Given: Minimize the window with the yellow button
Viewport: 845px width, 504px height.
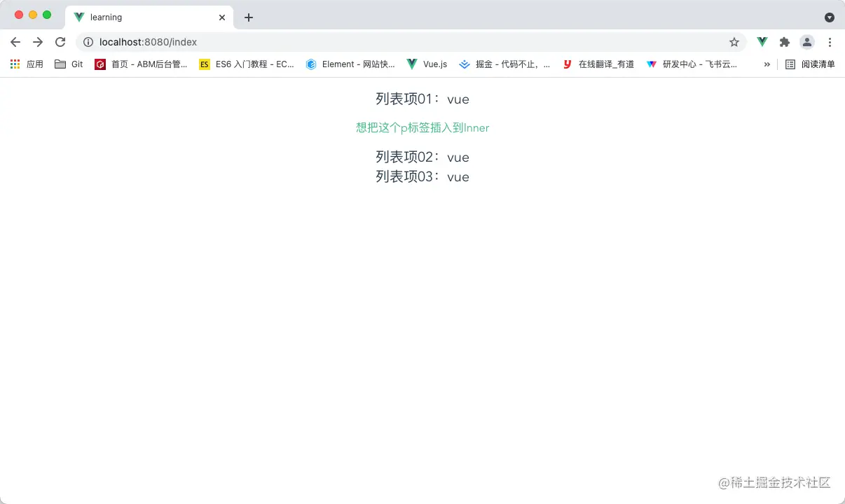Looking at the screenshot, I should click(x=33, y=15).
